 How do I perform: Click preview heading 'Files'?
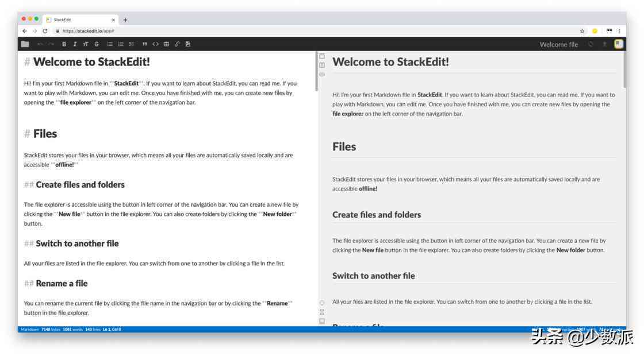click(344, 147)
